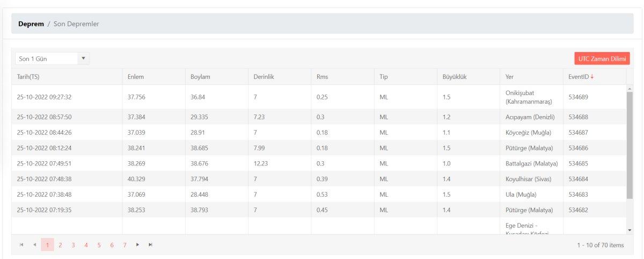Jump to last page of results
Screen dimensions: 644x259
pos(151,245)
